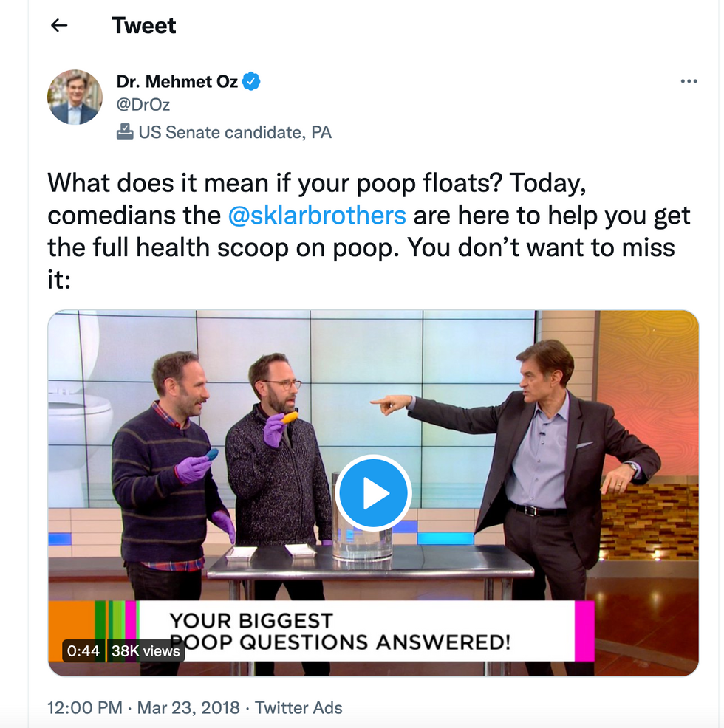Open the Twitter Ads source link

(298, 707)
